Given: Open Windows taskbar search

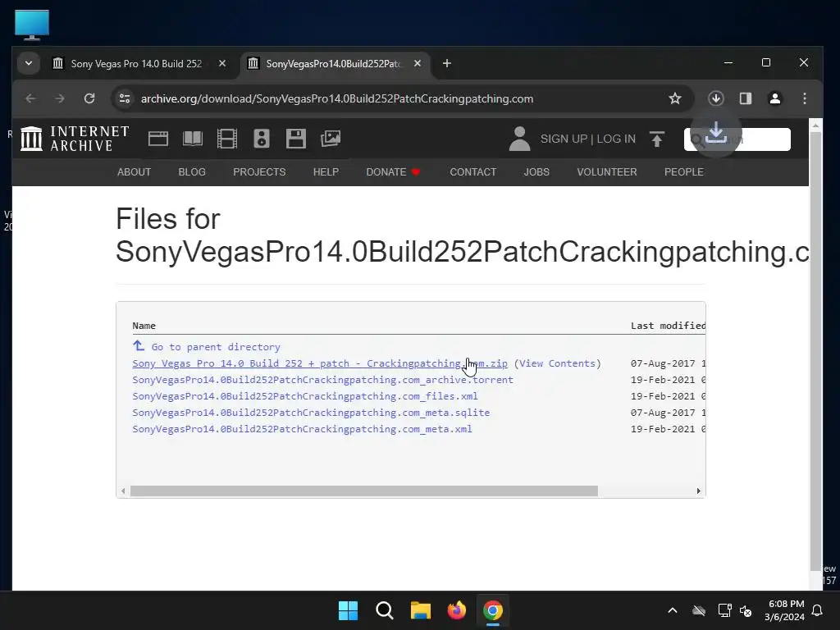Looking at the screenshot, I should [384, 610].
